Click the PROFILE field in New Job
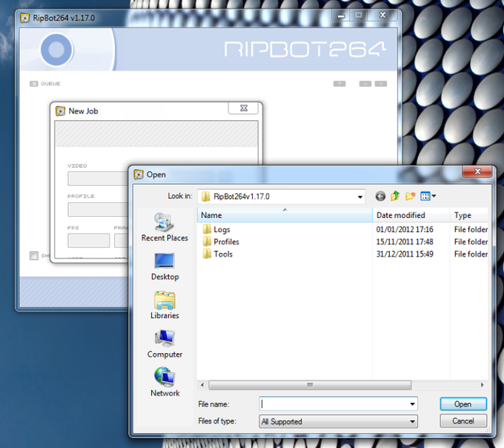The image size is (504, 448). tap(98, 209)
